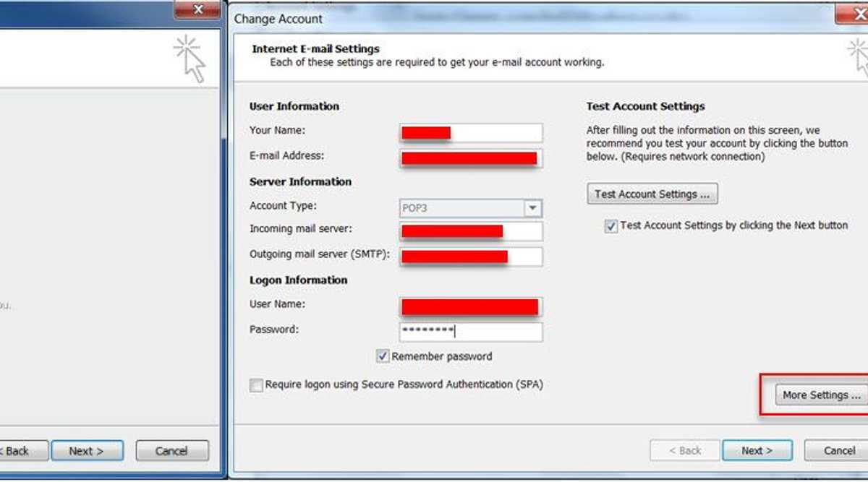Screen dimensions: 868x482
Task: Click into the Your Name field
Action: pyautogui.click(x=470, y=133)
